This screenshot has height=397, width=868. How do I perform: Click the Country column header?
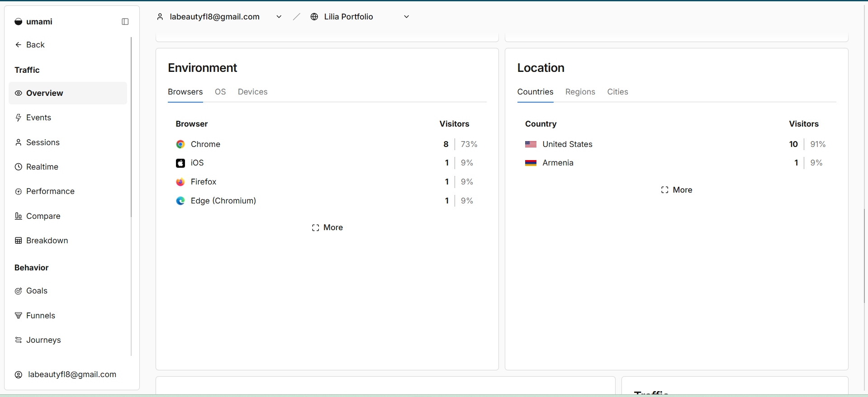click(x=541, y=124)
